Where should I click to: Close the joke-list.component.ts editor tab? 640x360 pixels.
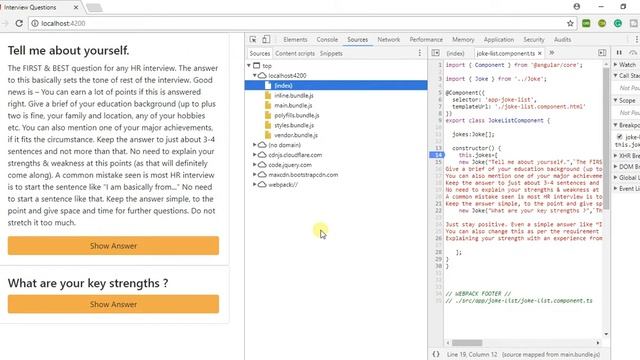[540, 53]
